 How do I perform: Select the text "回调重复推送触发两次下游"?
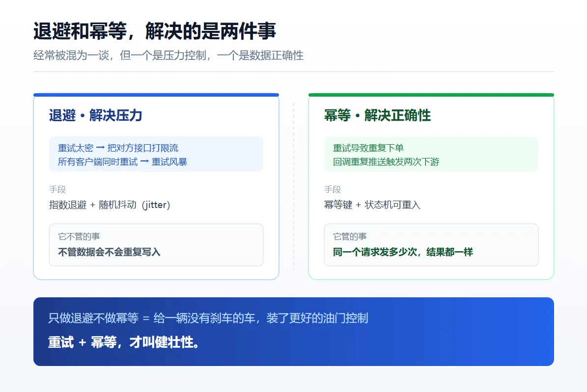(x=386, y=162)
